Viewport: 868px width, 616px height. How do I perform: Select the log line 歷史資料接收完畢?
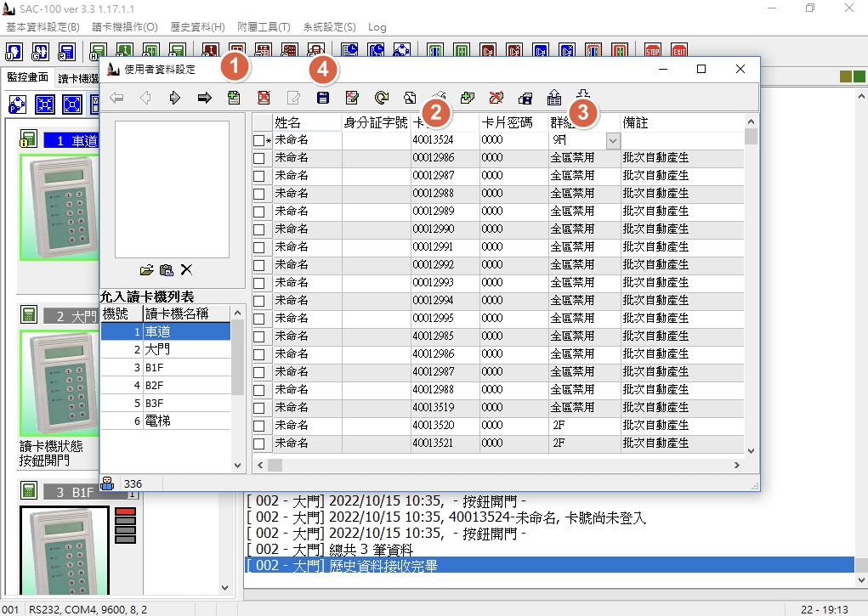(550, 566)
